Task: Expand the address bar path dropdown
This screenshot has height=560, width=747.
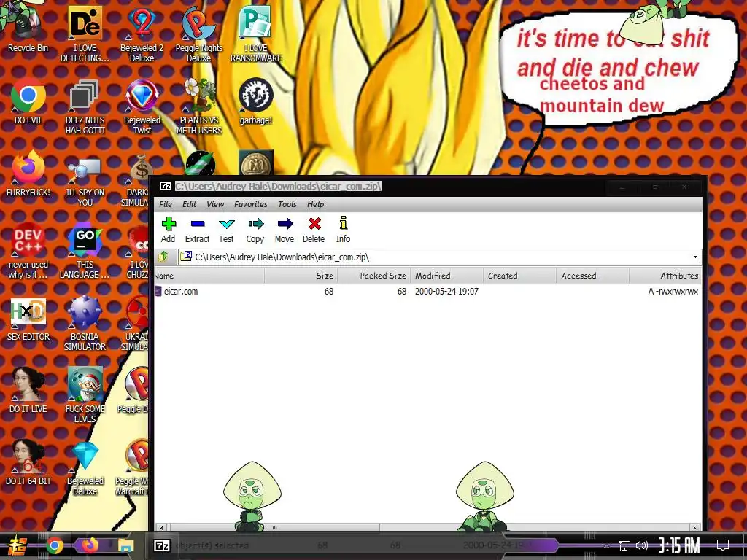Action: (x=695, y=257)
